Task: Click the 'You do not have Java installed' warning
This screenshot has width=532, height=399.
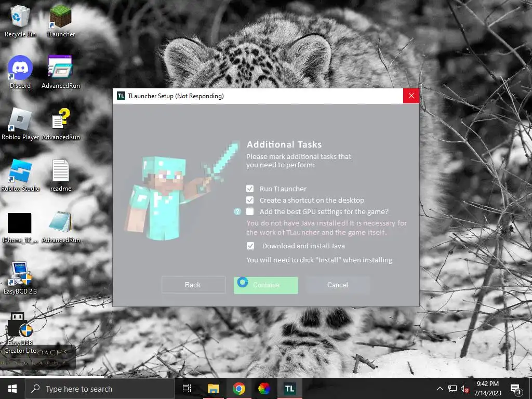Action: (326, 228)
